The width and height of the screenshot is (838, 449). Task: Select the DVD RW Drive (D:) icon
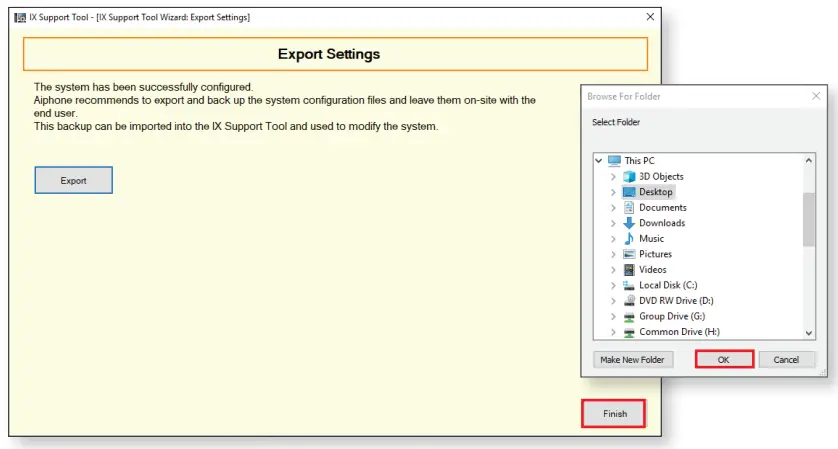[x=630, y=300]
